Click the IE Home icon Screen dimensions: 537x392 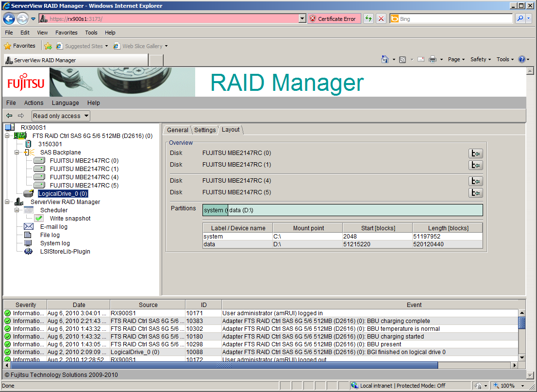[385, 59]
